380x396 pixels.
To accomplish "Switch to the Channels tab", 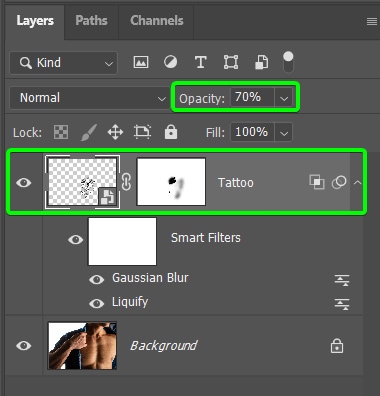I will click(157, 20).
